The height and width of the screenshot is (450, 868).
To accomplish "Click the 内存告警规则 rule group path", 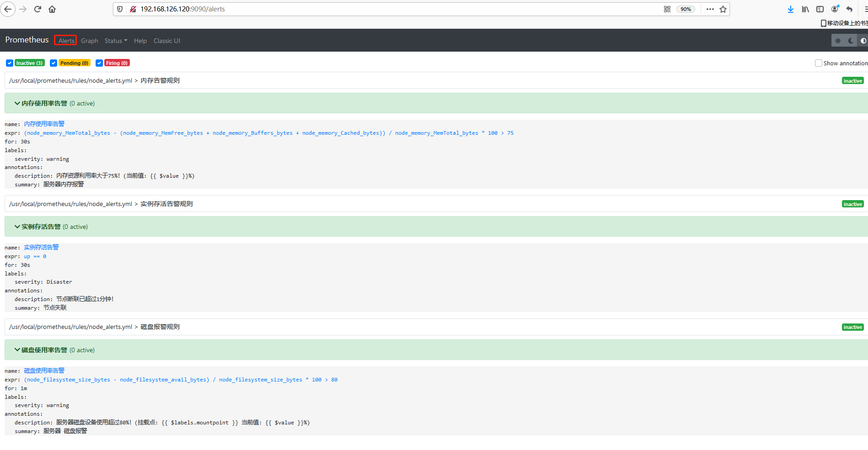I will (94, 80).
